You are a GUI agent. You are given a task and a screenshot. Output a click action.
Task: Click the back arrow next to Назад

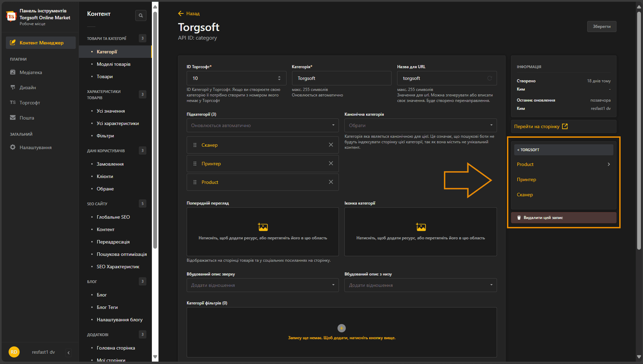(x=181, y=13)
